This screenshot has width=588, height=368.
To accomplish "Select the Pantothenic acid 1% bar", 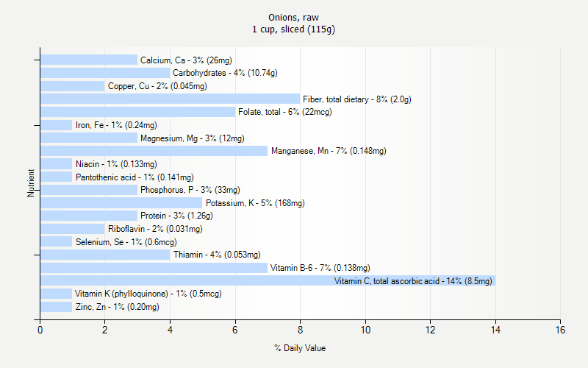I will click(x=57, y=177).
